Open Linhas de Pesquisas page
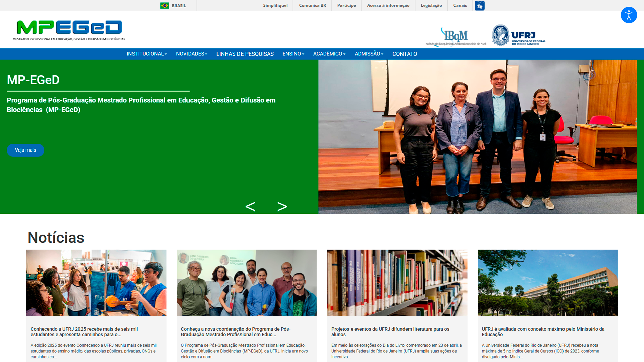The width and height of the screenshot is (644, 362). point(245,54)
